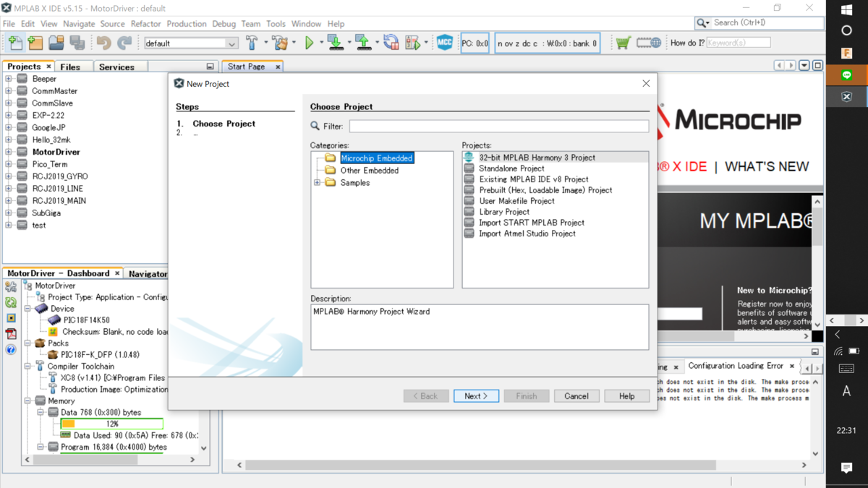Click the Clean and Build icon
This screenshot has width=868, height=488.
279,43
